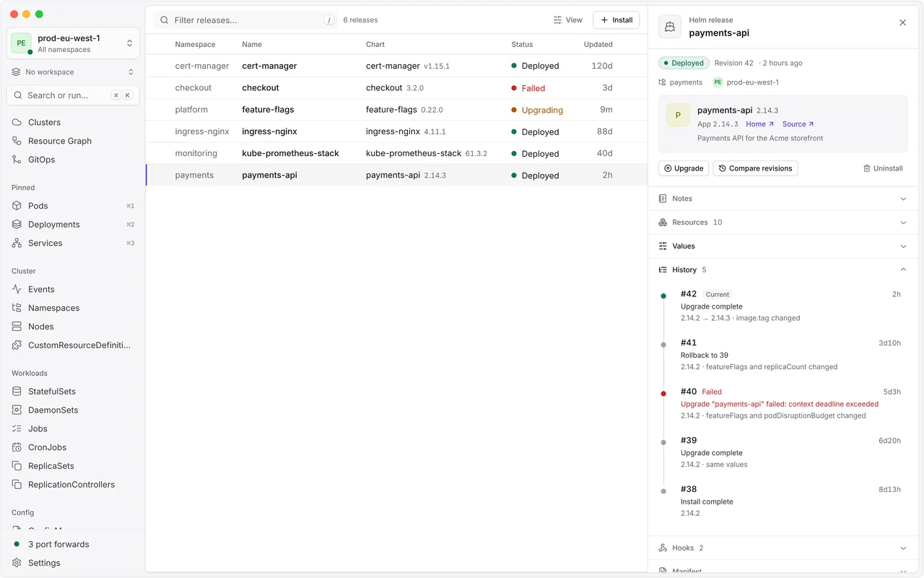Close the Helm release panel
The image size is (924, 578).
[902, 23]
